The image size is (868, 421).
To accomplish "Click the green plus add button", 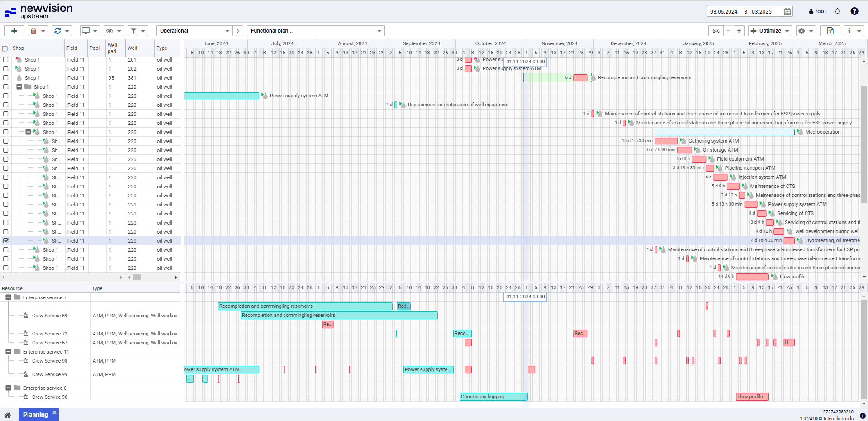I will click(x=14, y=31).
